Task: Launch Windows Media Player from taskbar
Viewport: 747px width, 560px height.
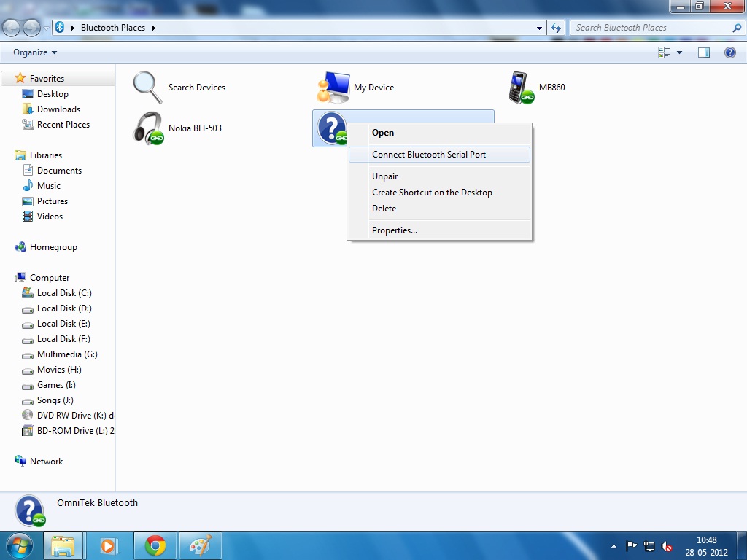Action: [108, 545]
